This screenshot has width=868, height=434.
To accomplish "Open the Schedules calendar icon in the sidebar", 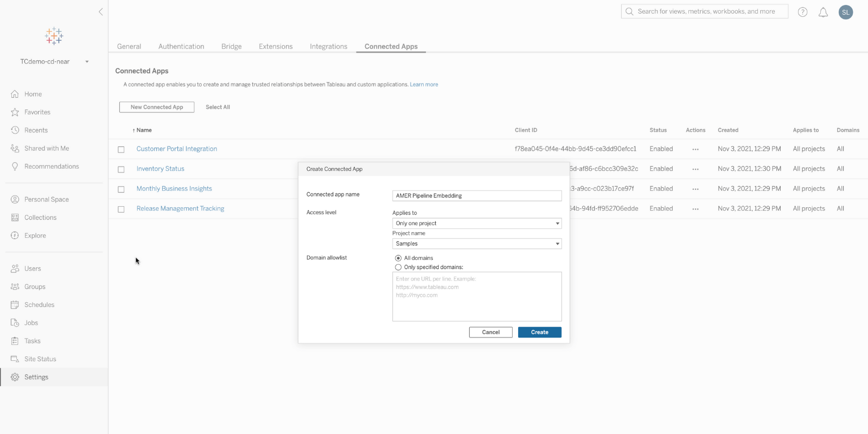I will (15, 305).
